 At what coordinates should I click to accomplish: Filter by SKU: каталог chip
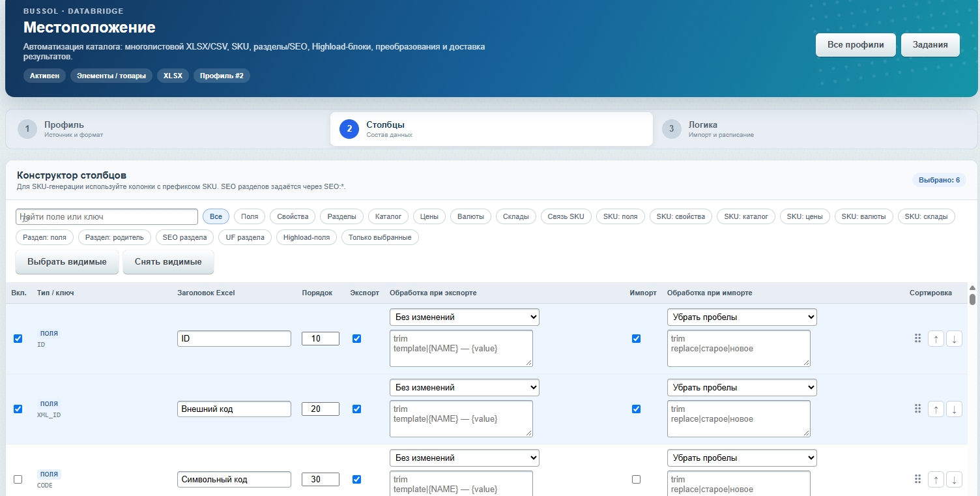coord(746,216)
